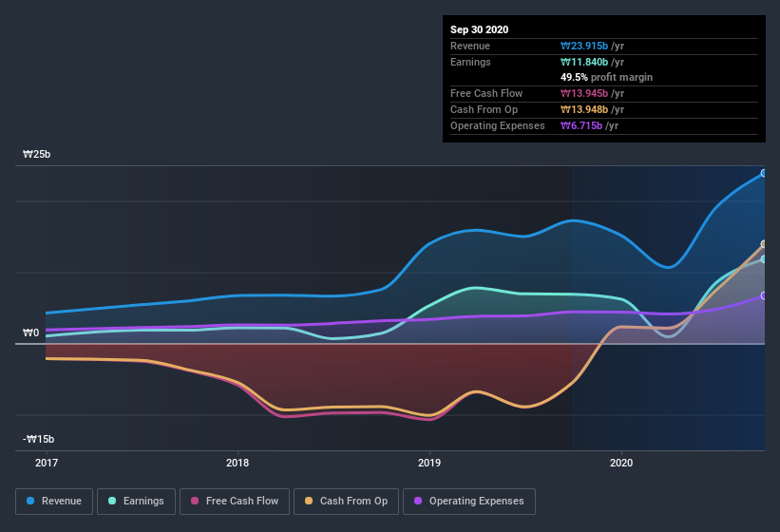Click the ₩25b y-axis label
The height and width of the screenshot is (532, 780).
pyautogui.click(x=37, y=154)
